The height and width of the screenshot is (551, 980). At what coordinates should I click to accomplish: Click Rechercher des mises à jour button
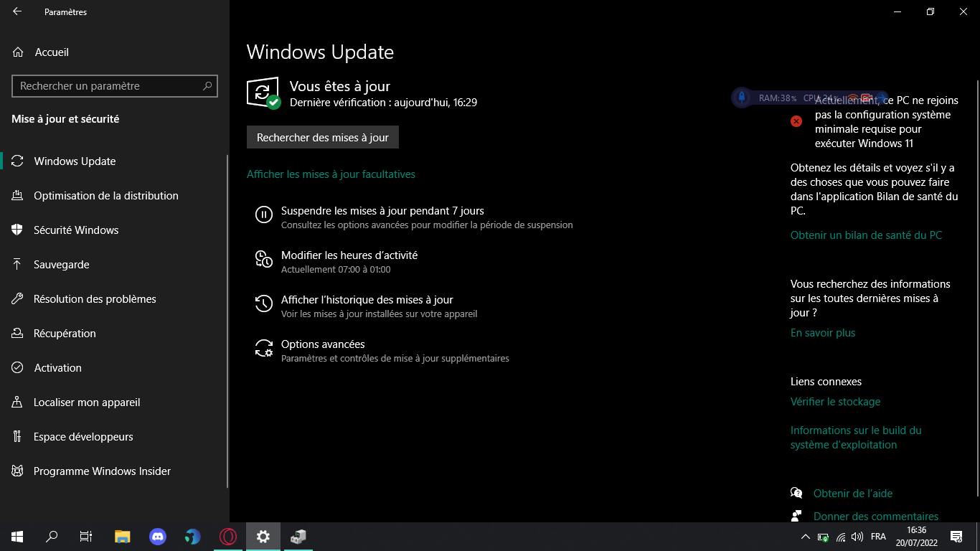323,137
